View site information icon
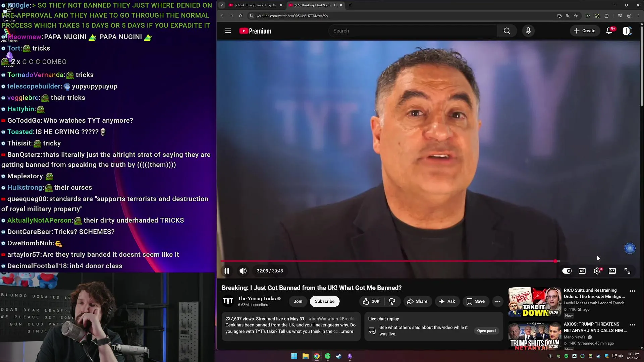Viewport: 644px width, 362px height. 252,16
